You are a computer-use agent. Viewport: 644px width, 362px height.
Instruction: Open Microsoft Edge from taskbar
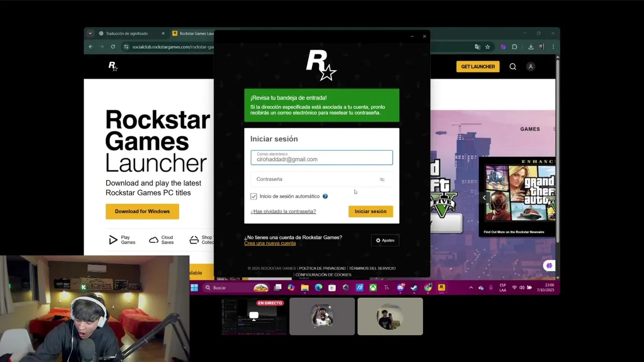[x=318, y=288]
